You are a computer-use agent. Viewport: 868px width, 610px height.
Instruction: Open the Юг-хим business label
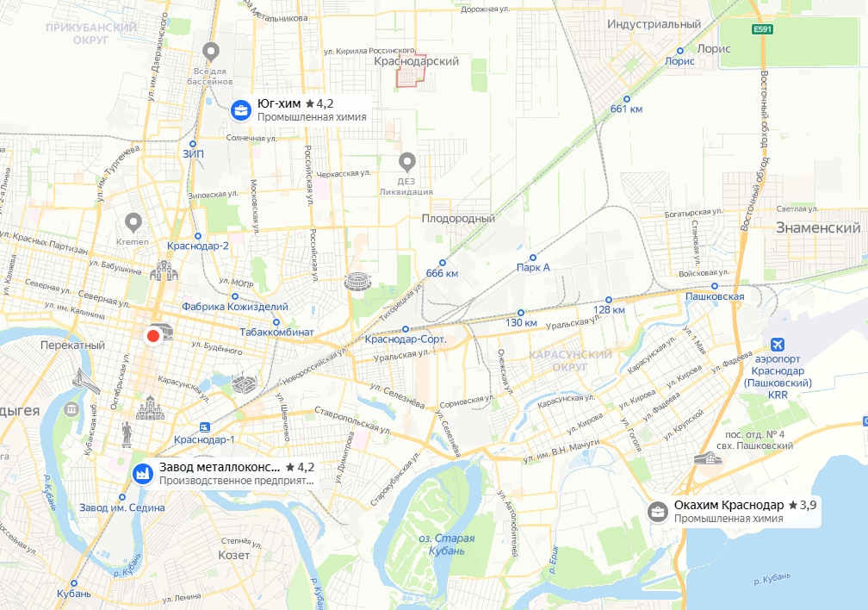[312, 109]
